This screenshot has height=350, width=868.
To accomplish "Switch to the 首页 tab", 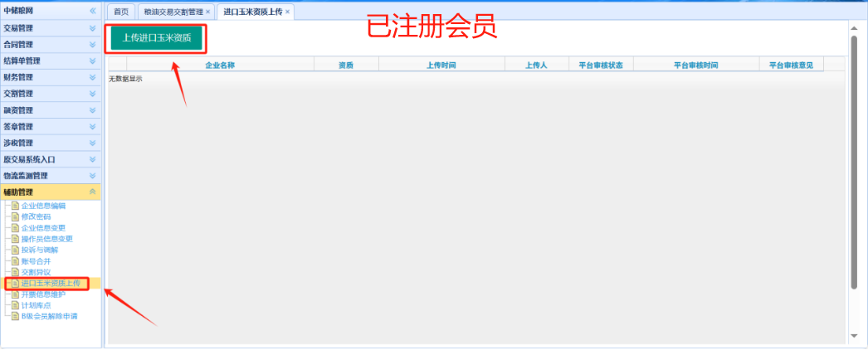I will 121,12.
